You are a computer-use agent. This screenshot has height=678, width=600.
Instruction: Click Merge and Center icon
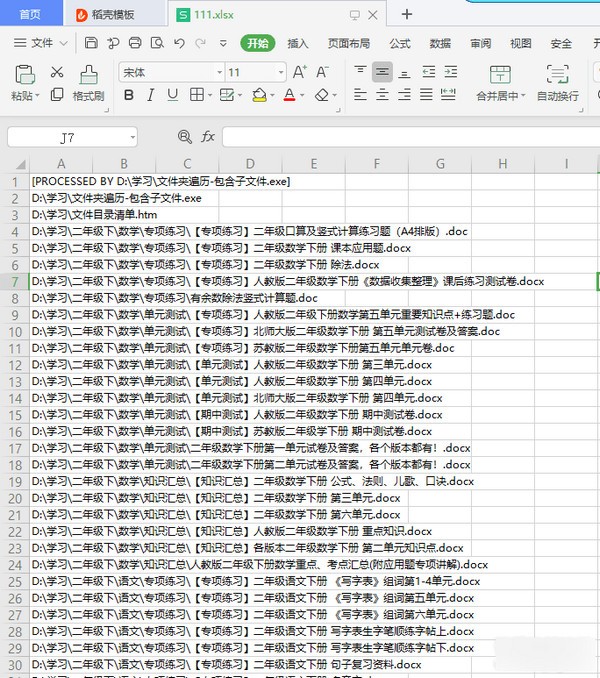(x=500, y=74)
